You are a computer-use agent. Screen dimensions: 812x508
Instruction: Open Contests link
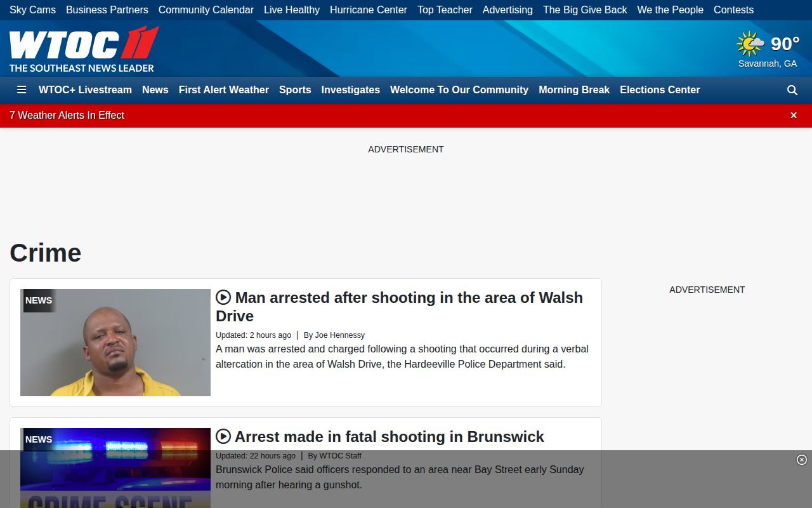(x=733, y=10)
